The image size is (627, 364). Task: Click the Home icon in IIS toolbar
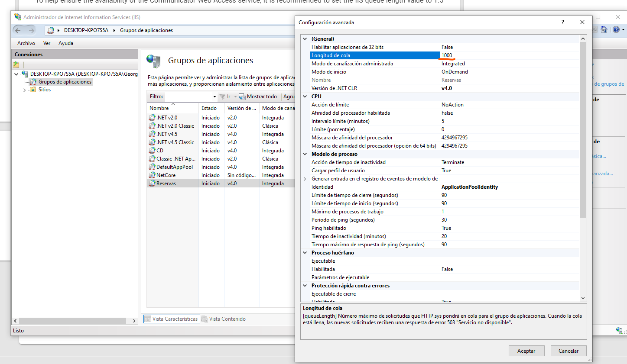pos(604,29)
